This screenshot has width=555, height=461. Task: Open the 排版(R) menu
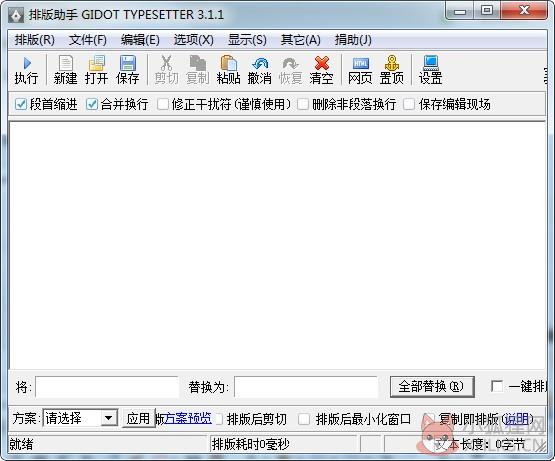tap(35, 40)
